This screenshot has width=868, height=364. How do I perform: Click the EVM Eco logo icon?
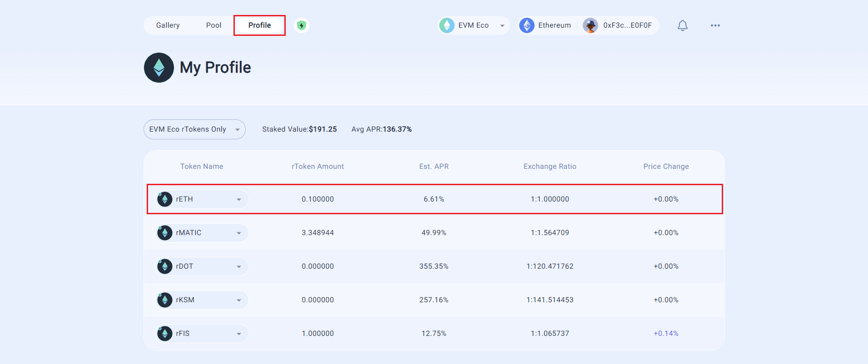point(447,25)
